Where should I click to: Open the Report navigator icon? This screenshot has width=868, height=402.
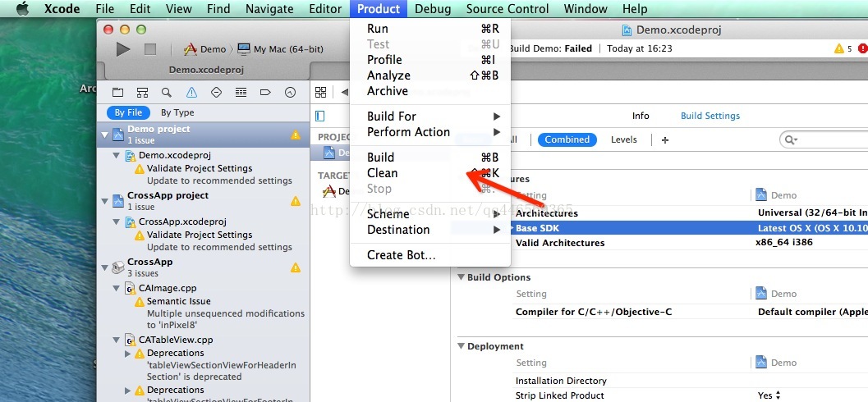[x=290, y=93]
